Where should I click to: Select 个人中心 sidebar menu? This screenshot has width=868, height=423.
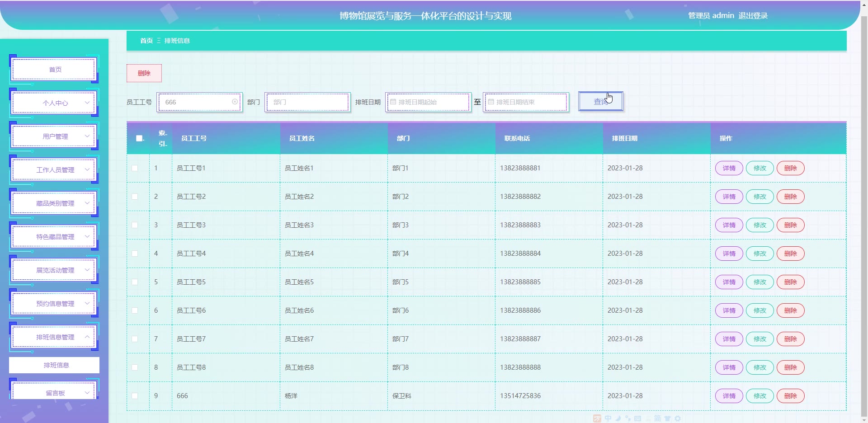pyautogui.click(x=54, y=103)
